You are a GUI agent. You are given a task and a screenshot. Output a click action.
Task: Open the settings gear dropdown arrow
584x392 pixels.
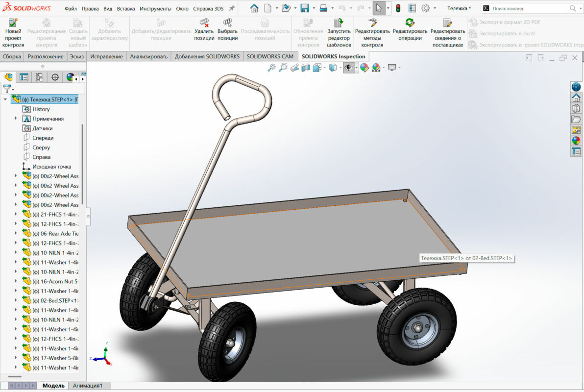tap(435, 8)
